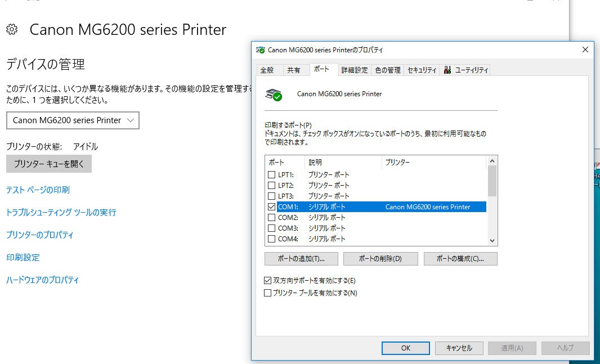Click the port list scrollbar thumb
The width and height of the screenshot is (600, 364).
pos(492,181)
